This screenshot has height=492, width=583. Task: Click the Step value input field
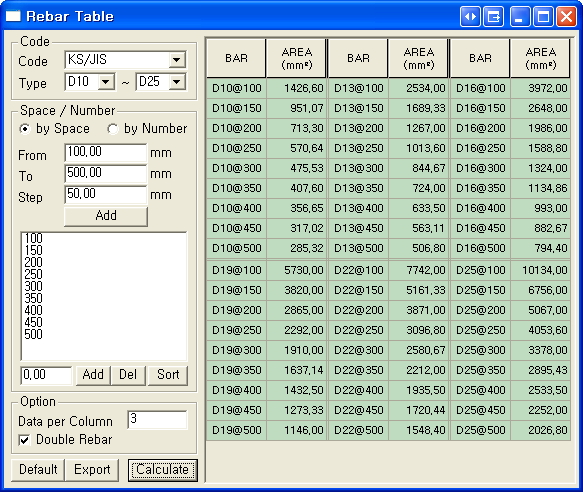(106, 194)
